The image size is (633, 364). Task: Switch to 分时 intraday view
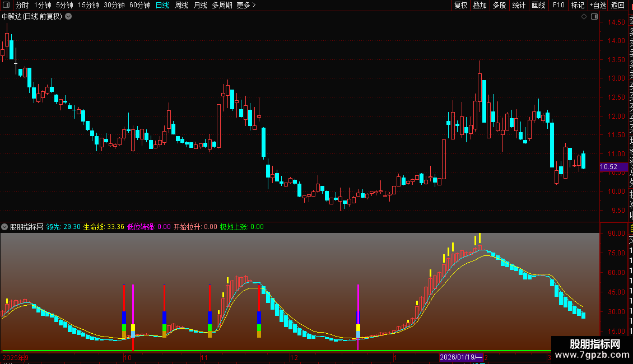click(x=22, y=5)
